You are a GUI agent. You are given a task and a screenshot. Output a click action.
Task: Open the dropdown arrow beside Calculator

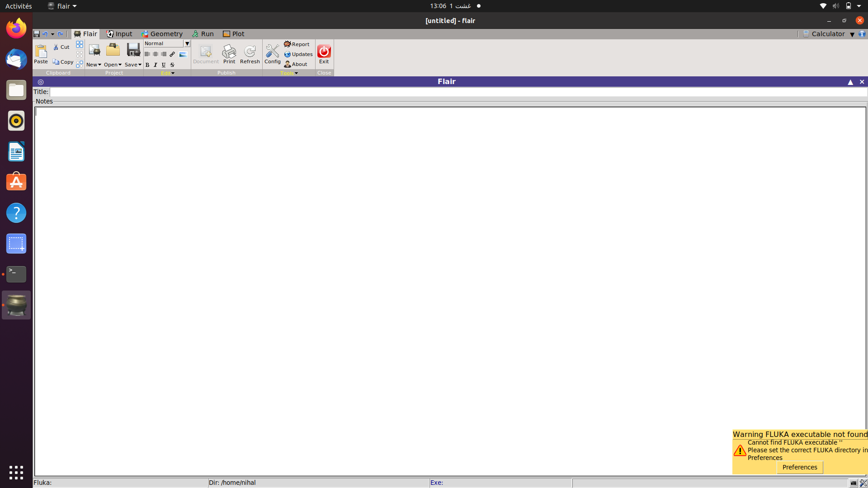tap(852, 34)
